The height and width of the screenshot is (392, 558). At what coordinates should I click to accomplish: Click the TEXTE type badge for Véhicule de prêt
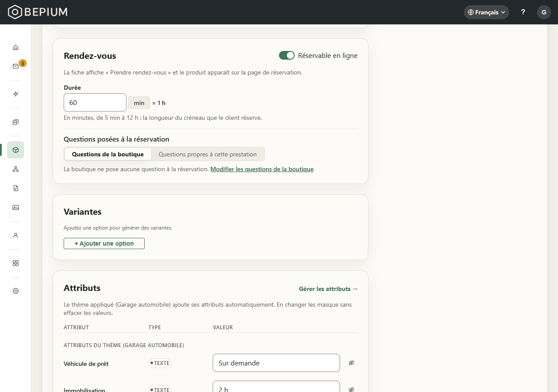pos(160,363)
